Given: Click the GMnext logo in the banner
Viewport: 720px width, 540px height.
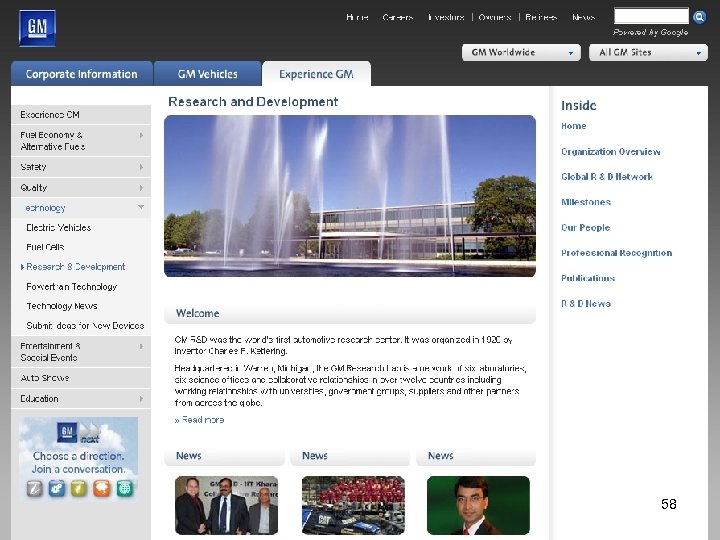Looking at the screenshot, I should tap(79, 433).
